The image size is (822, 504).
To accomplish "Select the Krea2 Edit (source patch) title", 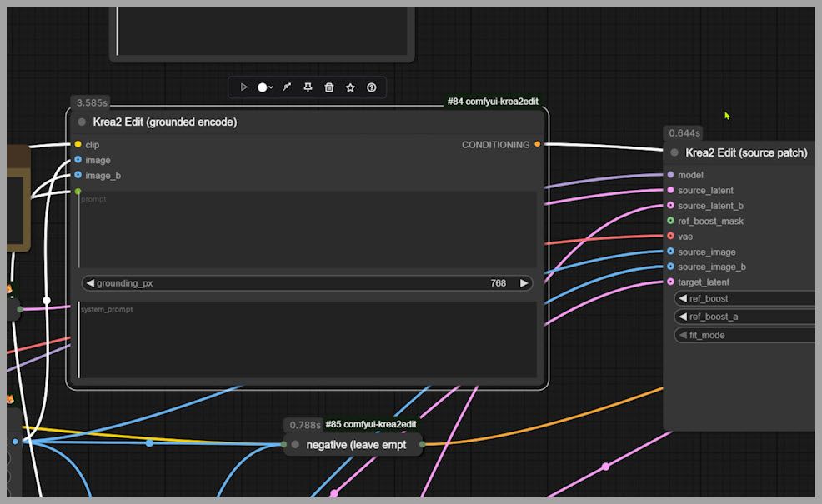I will coord(746,152).
